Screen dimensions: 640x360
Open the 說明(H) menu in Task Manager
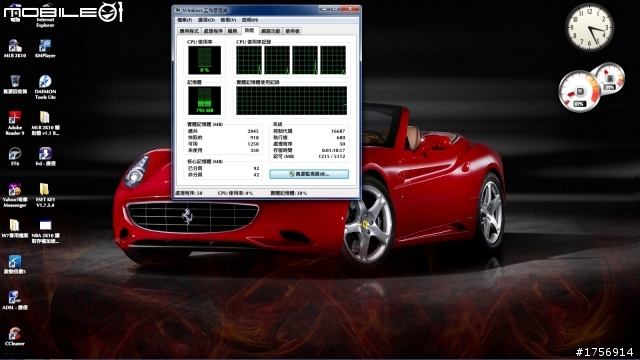[x=250, y=20]
